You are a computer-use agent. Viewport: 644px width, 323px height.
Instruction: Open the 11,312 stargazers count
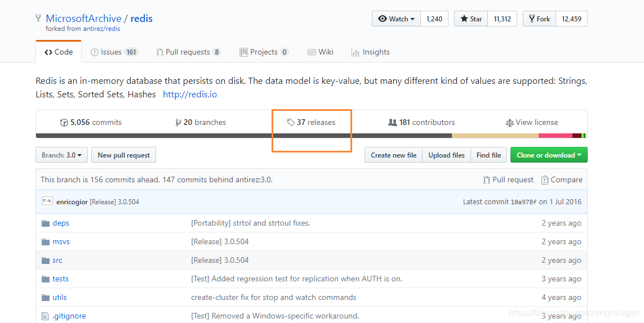503,19
